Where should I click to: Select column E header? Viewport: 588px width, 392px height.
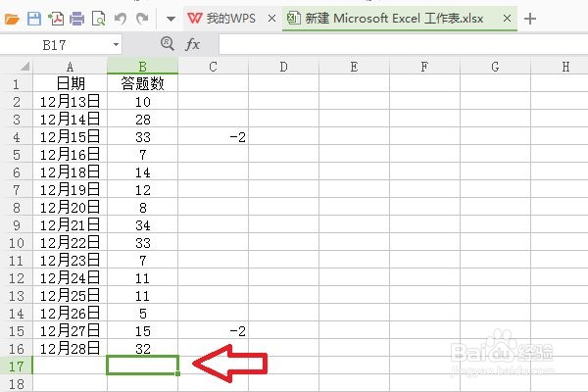(x=354, y=67)
